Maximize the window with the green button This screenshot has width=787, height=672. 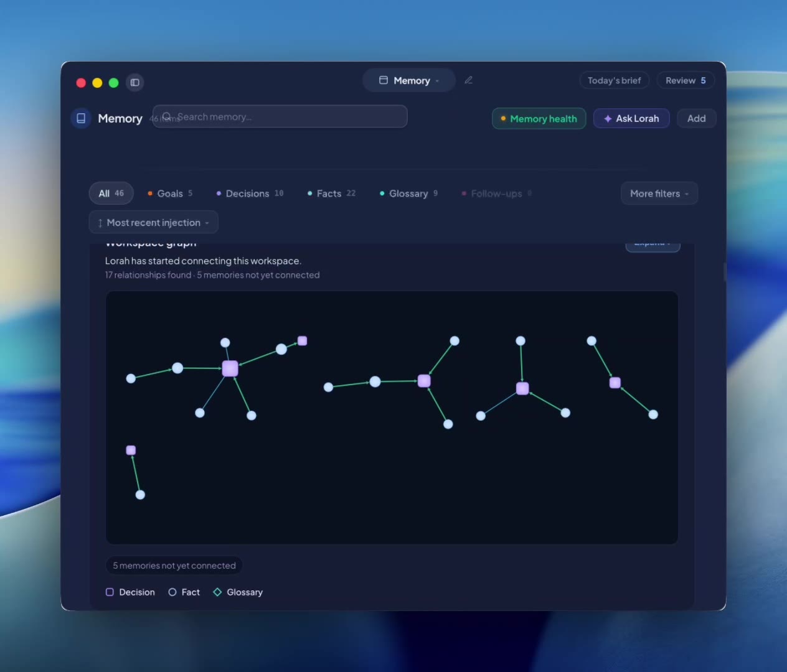[113, 83]
